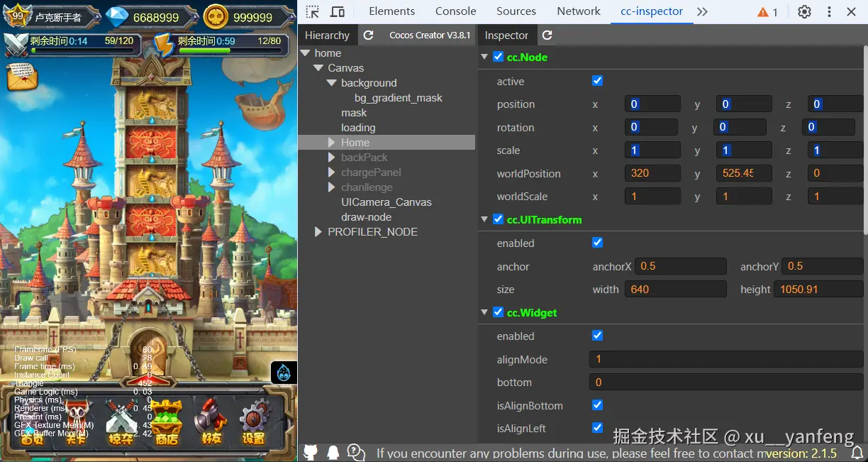This screenshot has width=868, height=462.
Task: Show more DevTools tabs chevron
Action: 702,12
